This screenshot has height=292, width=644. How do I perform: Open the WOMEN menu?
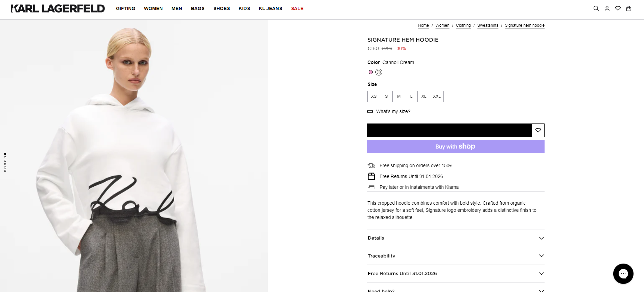(x=153, y=8)
